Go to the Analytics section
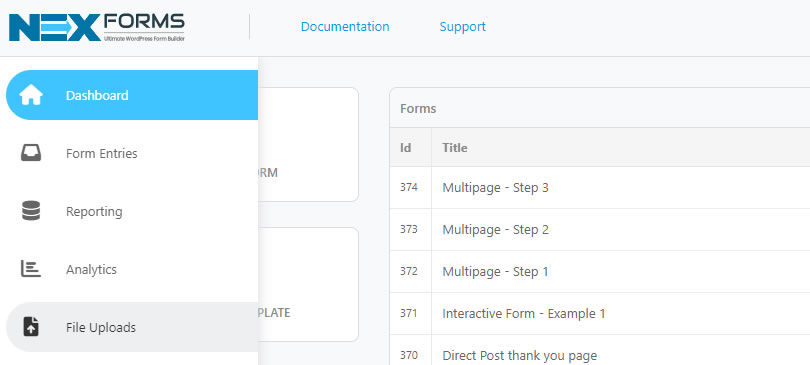Screen dimensions: 810x365 coord(132,269)
